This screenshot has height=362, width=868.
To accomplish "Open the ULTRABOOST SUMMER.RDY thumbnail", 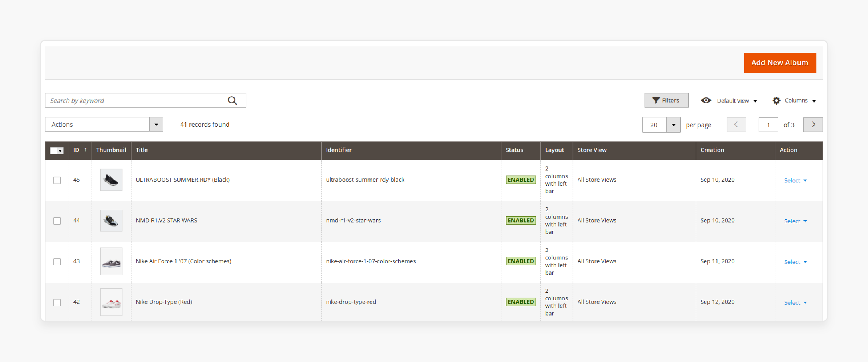I will (111, 180).
